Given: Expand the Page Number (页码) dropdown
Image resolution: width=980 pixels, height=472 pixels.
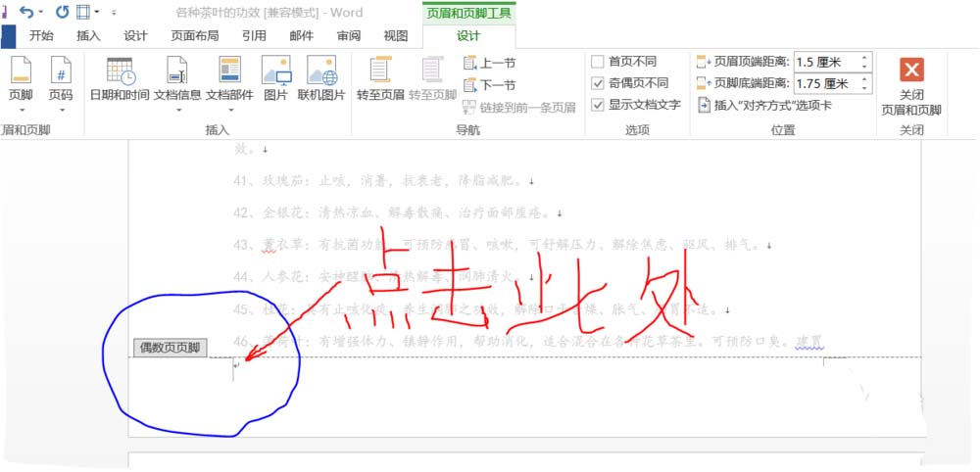Looking at the screenshot, I should point(61,78).
